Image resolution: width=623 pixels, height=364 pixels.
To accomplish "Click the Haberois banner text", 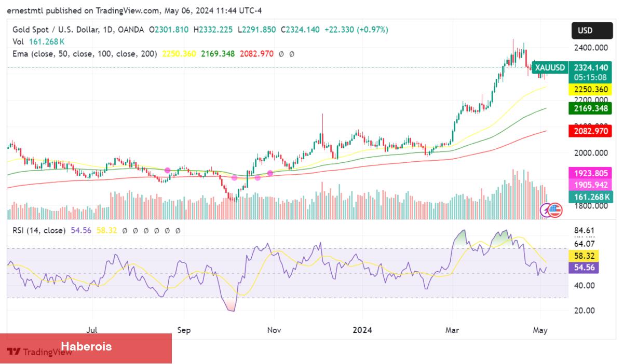I will click(x=86, y=346).
